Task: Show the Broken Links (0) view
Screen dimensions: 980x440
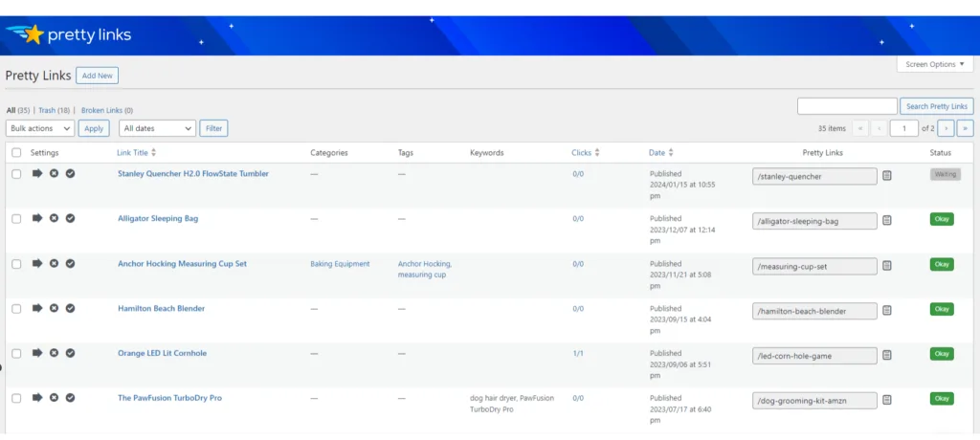Action: [106, 110]
